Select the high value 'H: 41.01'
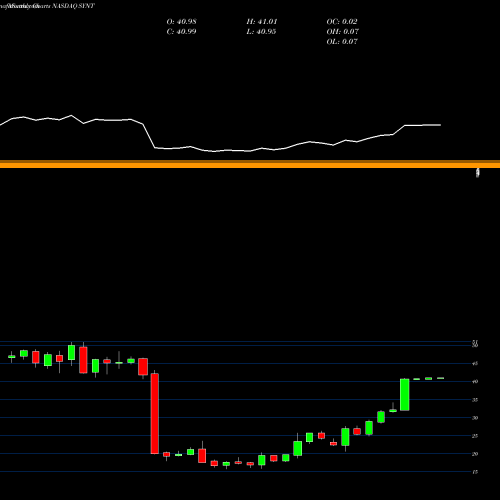This screenshot has width=500, height=500. click(x=262, y=22)
